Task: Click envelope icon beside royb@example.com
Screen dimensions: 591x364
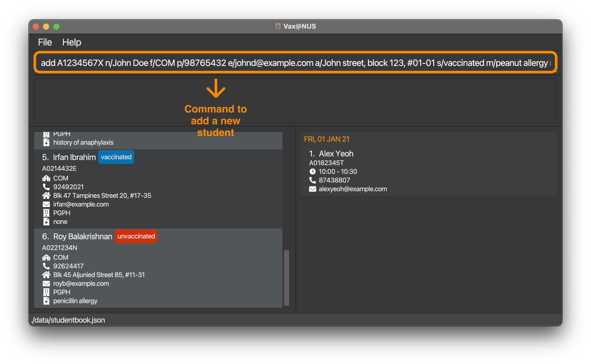Action: (x=46, y=283)
